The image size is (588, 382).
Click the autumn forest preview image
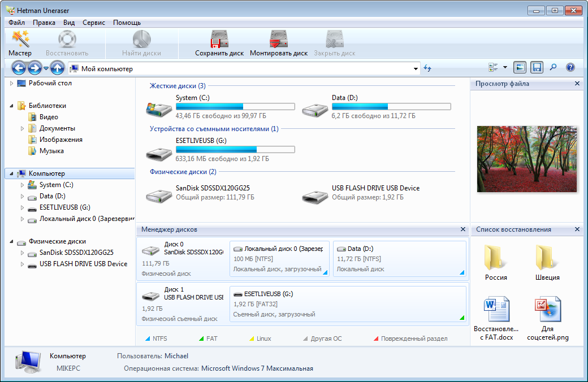(x=526, y=159)
